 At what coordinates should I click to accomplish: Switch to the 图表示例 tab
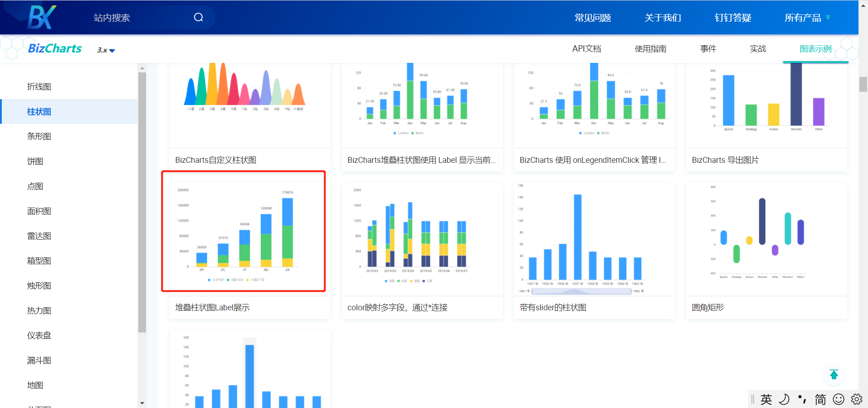pyautogui.click(x=815, y=48)
